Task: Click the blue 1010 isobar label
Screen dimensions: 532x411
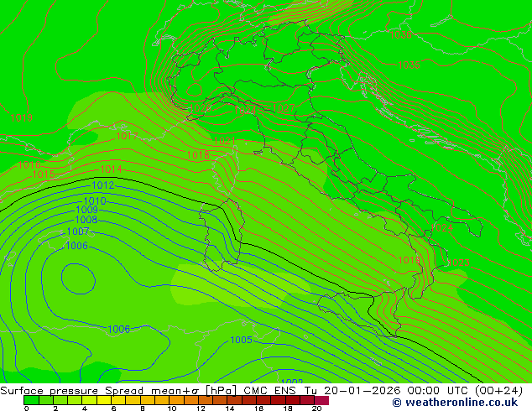Action: (95, 200)
